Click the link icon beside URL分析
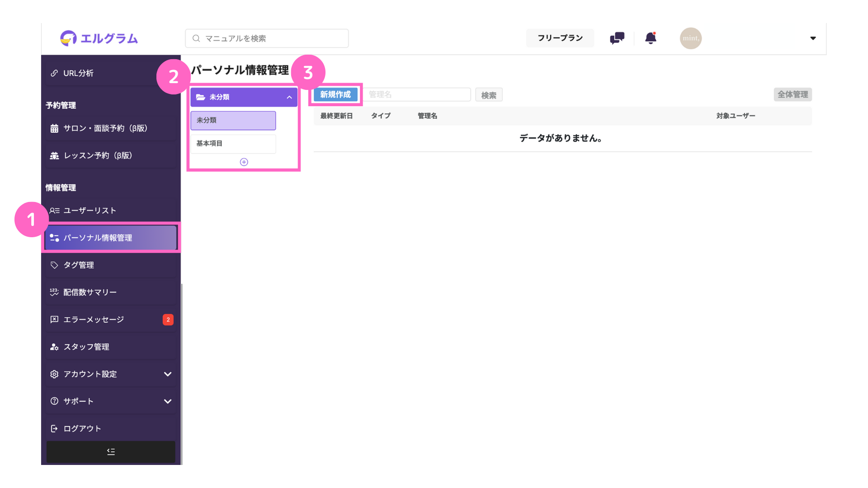 click(x=54, y=73)
